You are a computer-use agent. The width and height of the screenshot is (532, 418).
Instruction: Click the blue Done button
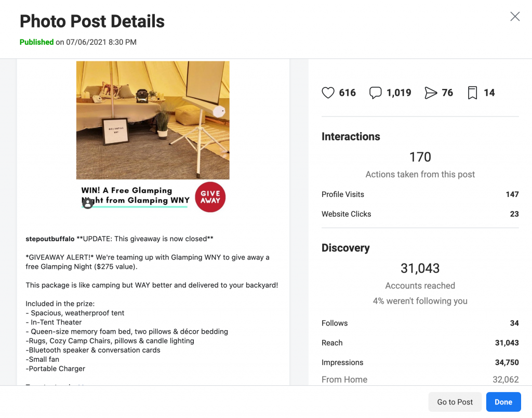click(503, 402)
